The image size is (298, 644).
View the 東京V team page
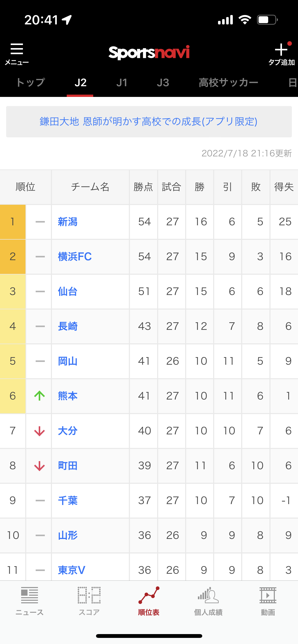point(72,570)
